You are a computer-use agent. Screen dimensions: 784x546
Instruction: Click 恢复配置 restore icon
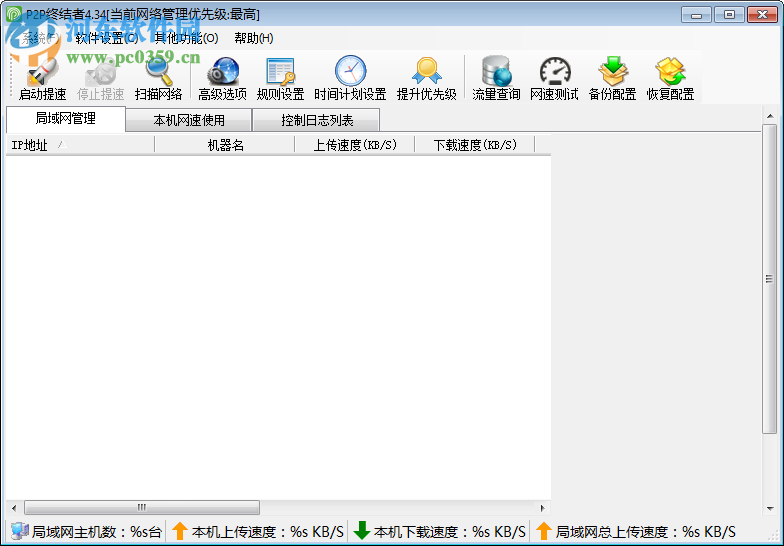pos(670,71)
